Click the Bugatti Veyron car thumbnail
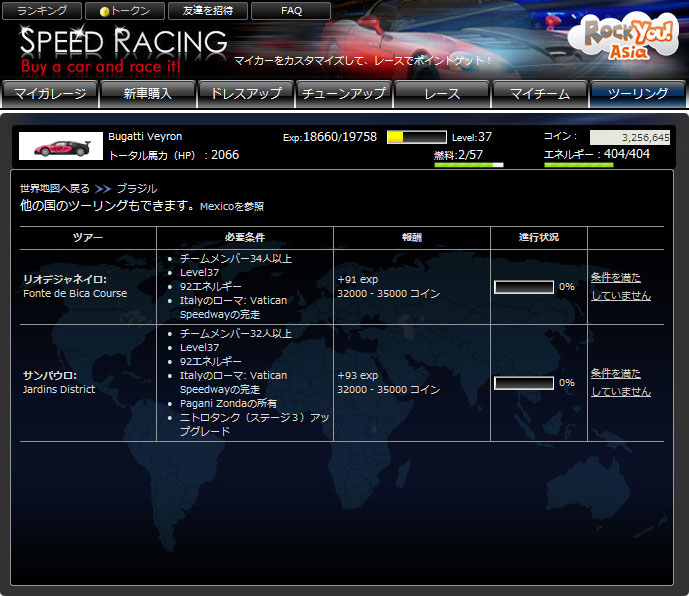Screen dimensions: 689x596 pos(61,146)
